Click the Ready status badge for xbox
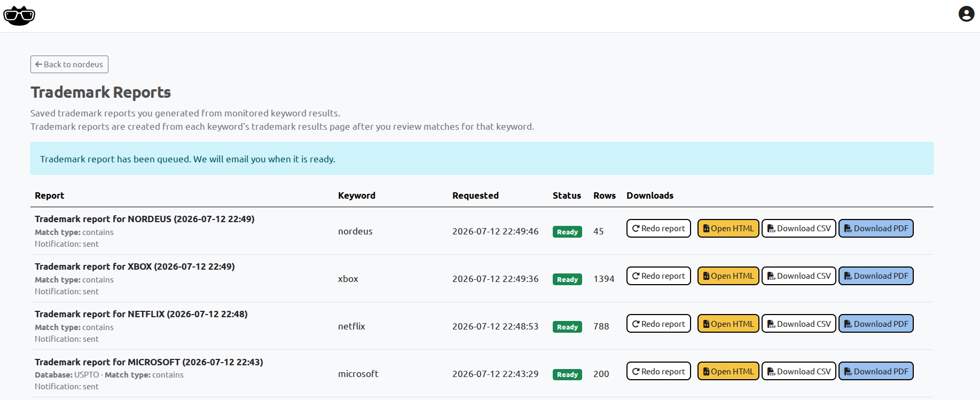The height and width of the screenshot is (400, 980). pyautogui.click(x=567, y=279)
